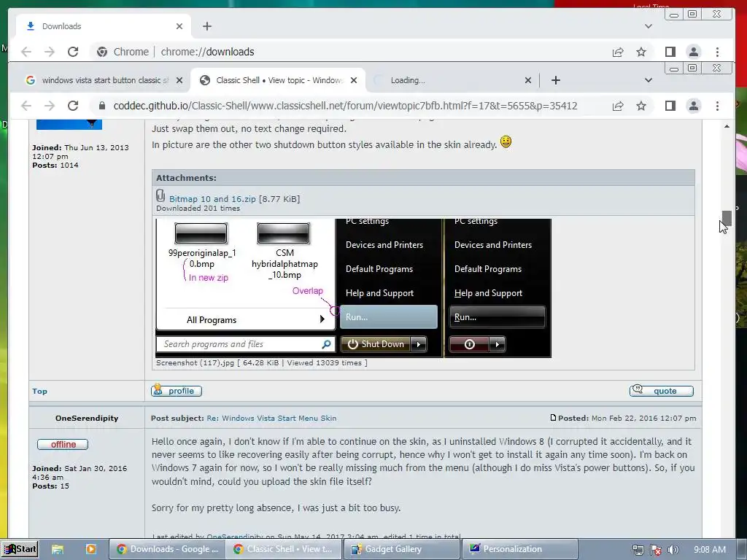The image size is (747, 560).
Task: Go forward in the front Chrome window
Action: tap(50, 106)
